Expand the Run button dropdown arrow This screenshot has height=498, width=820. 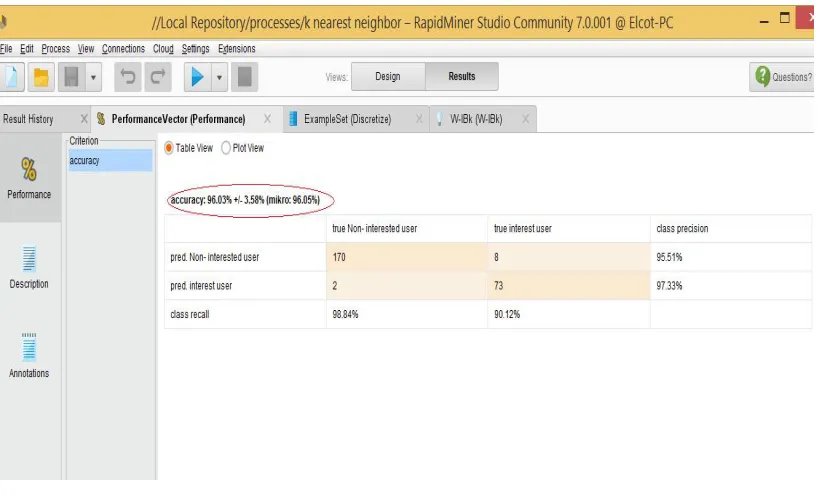coord(220,77)
